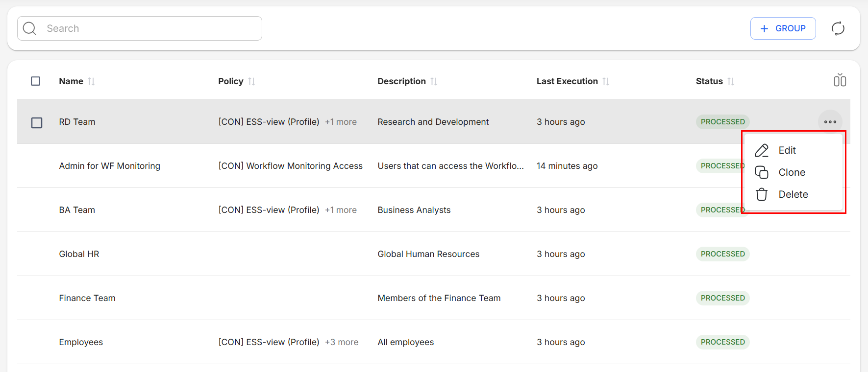Expand '+3 more' policies for Employees
The image size is (868, 372).
(342, 342)
